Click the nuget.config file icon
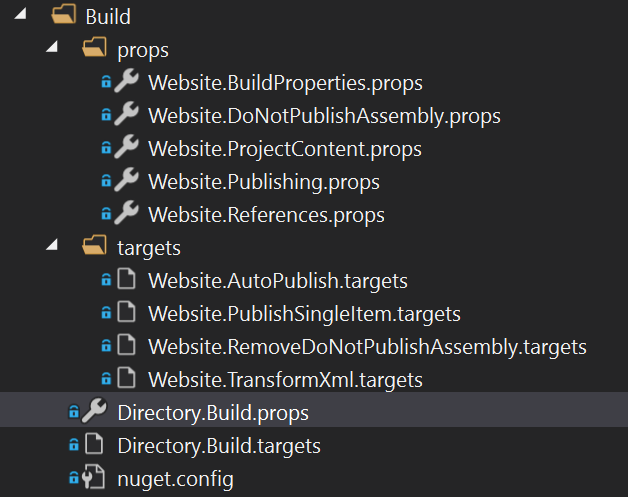Viewport: 628px width, 497px height. point(94,479)
